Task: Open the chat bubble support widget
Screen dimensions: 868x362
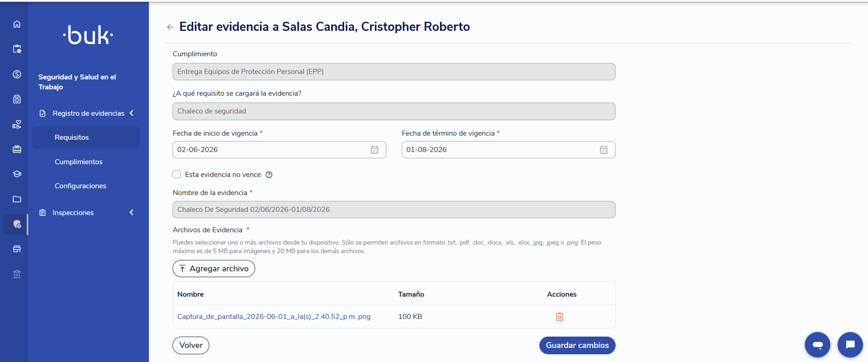Action: click(x=850, y=345)
